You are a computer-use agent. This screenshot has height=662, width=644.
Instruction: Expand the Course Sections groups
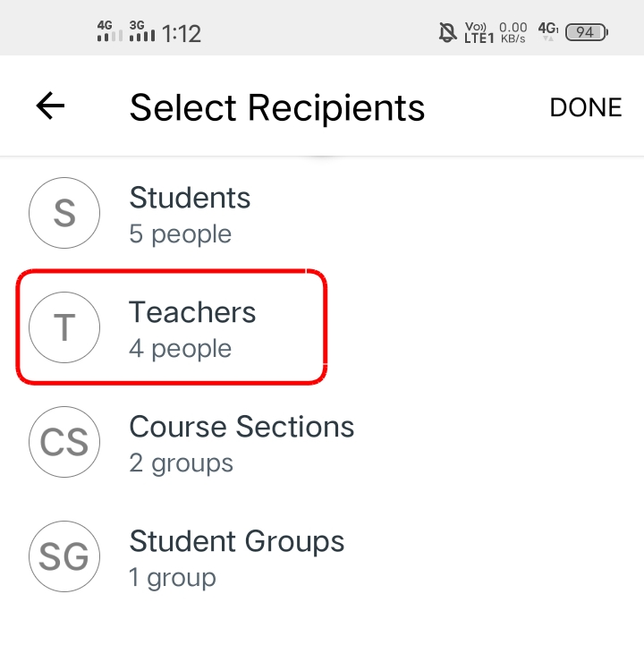[x=241, y=427]
